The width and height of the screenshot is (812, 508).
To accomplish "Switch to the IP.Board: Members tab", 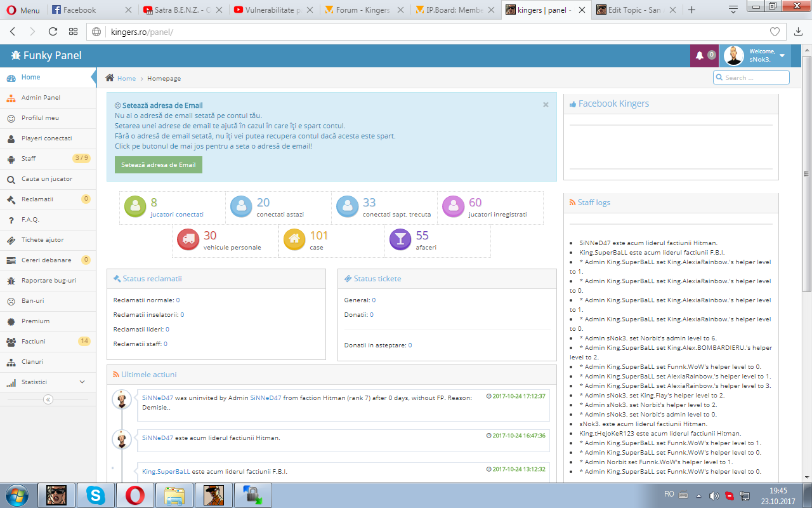I will [455, 10].
